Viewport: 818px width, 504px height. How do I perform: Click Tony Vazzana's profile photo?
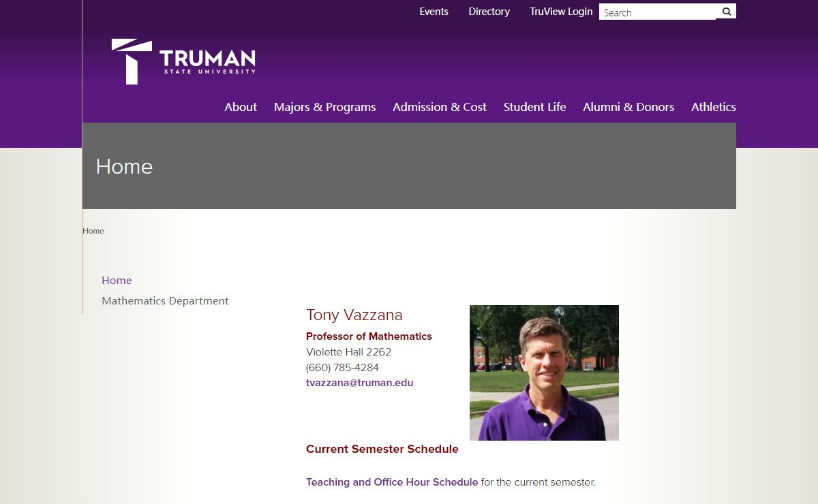(x=544, y=373)
